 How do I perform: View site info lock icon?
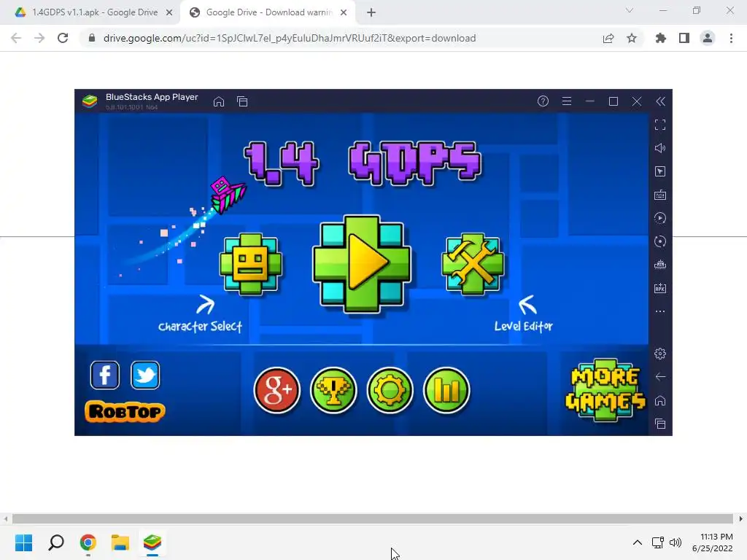(x=92, y=38)
